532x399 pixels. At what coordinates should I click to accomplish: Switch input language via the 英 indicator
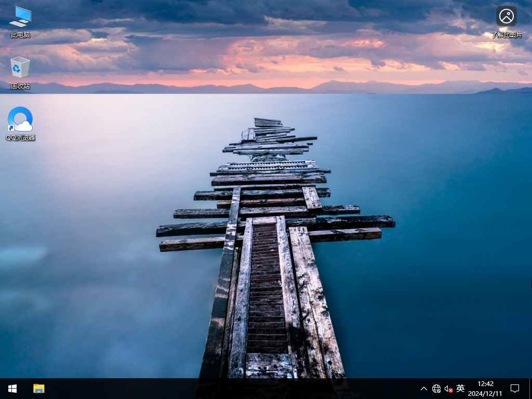click(459, 389)
